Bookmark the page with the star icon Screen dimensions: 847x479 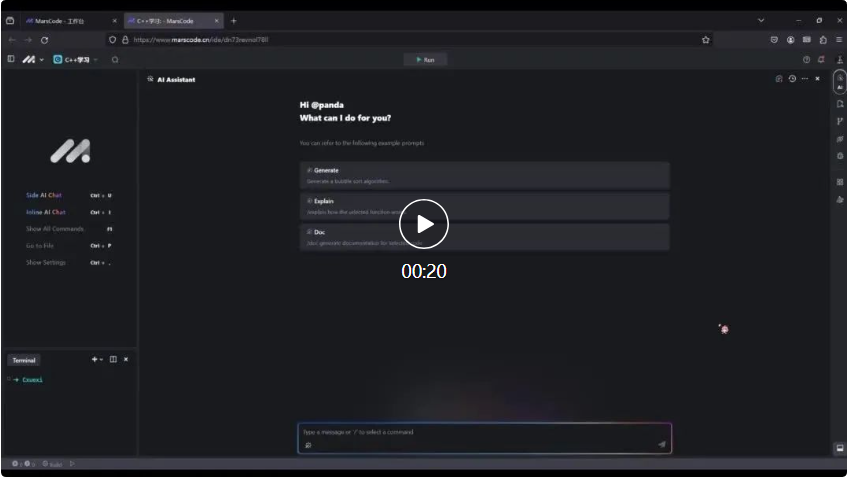click(706, 40)
